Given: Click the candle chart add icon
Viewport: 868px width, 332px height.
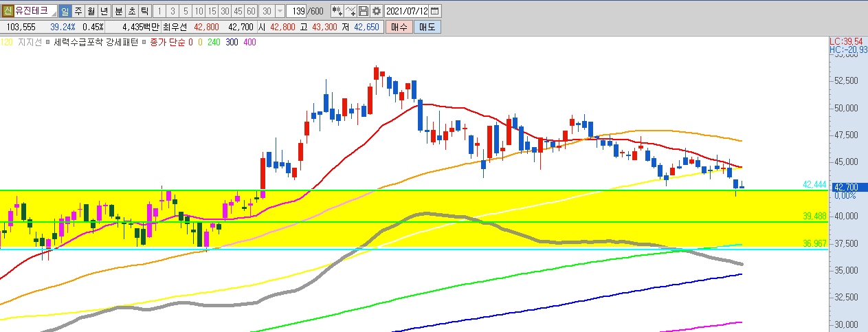Looking at the screenshot, I should coord(337,11).
